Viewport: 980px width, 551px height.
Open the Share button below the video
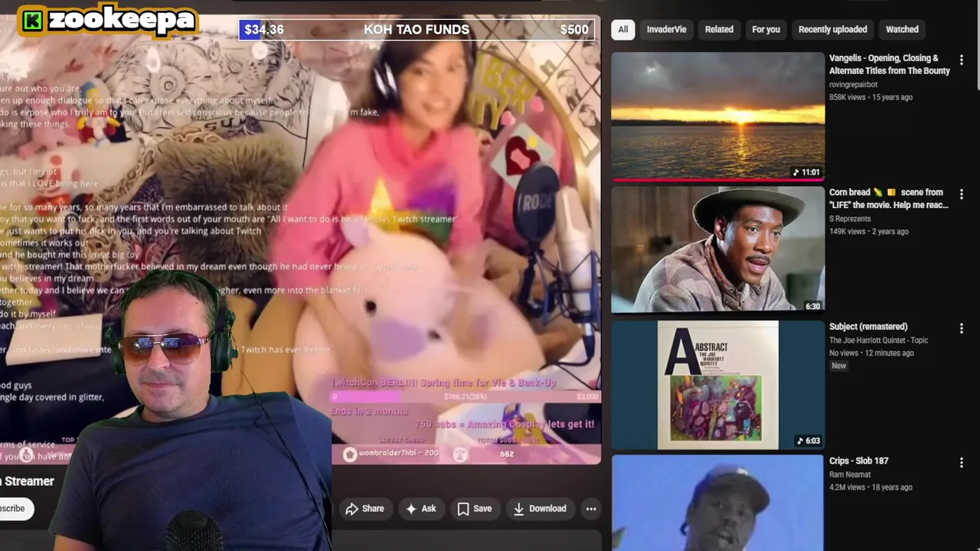[x=364, y=508]
